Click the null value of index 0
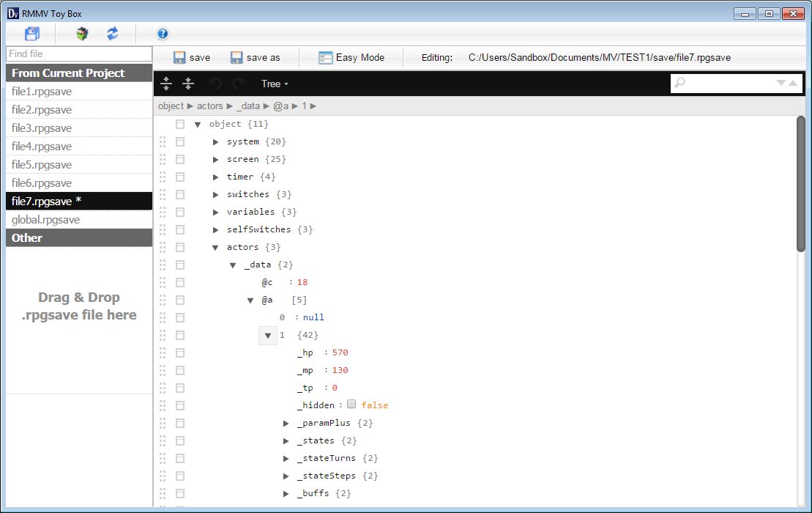This screenshot has width=812, height=513. point(313,317)
